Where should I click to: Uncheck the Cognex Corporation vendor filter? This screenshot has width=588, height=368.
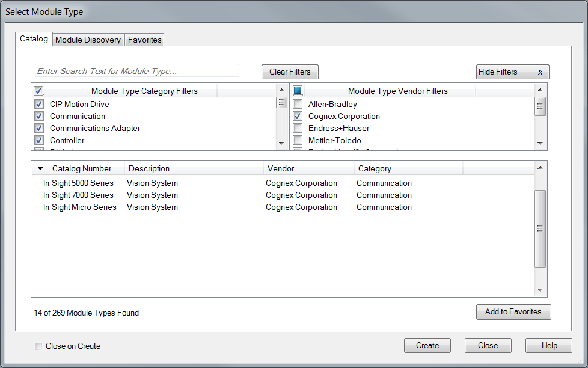click(298, 117)
